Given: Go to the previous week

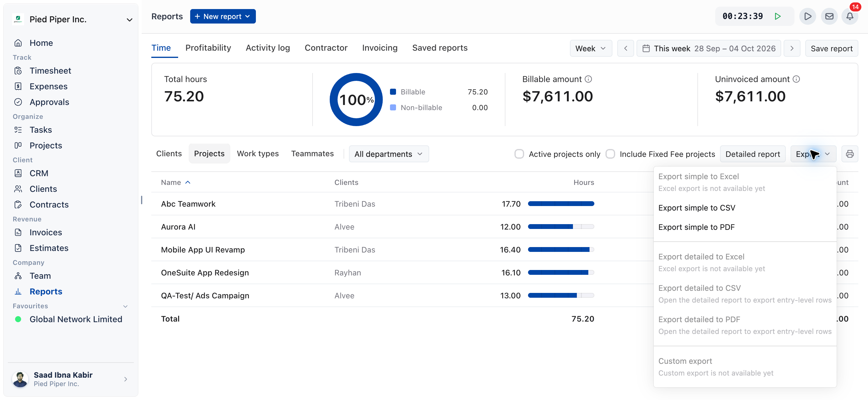Looking at the screenshot, I should 625,48.
